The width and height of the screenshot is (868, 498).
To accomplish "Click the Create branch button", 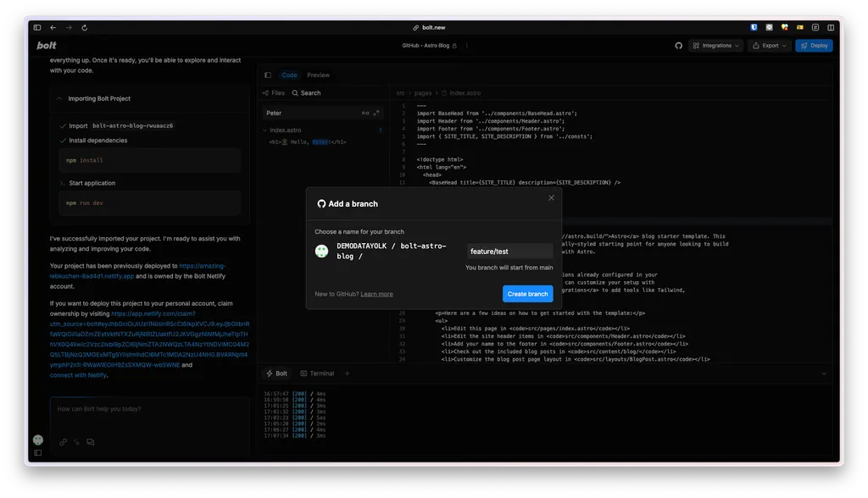I will tap(527, 294).
